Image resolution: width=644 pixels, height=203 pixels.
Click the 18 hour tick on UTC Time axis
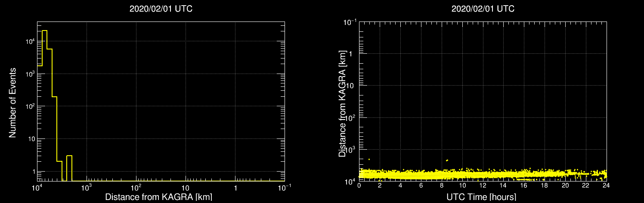[545, 186]
